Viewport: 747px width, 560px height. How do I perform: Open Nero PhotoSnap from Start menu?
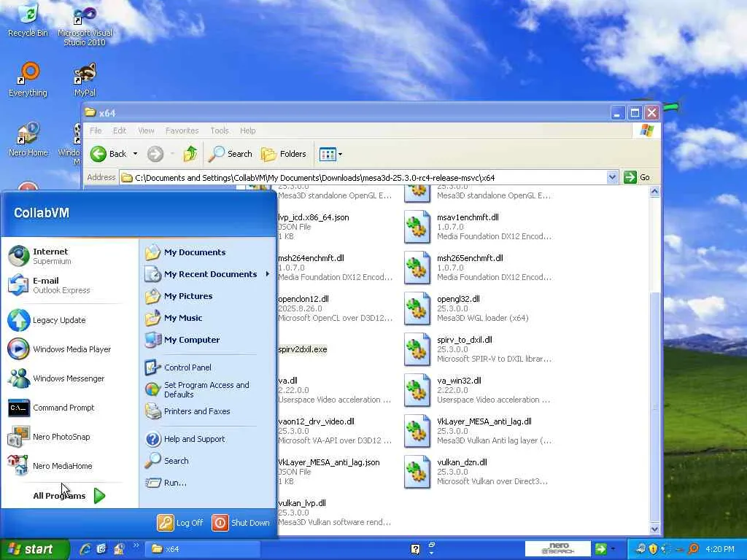(69, 437)
